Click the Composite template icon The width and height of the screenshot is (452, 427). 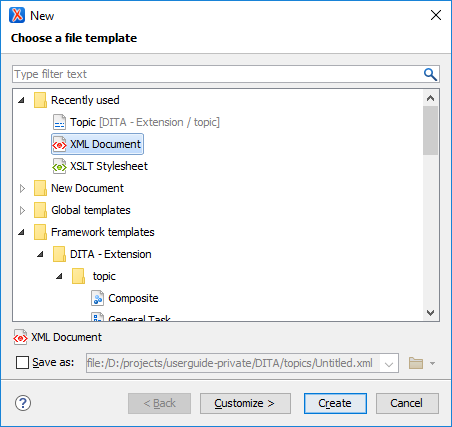point(97,298)
